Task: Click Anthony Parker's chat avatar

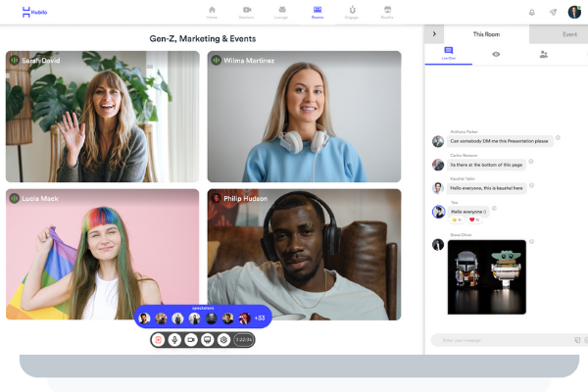Action: (x=438, y=141)
